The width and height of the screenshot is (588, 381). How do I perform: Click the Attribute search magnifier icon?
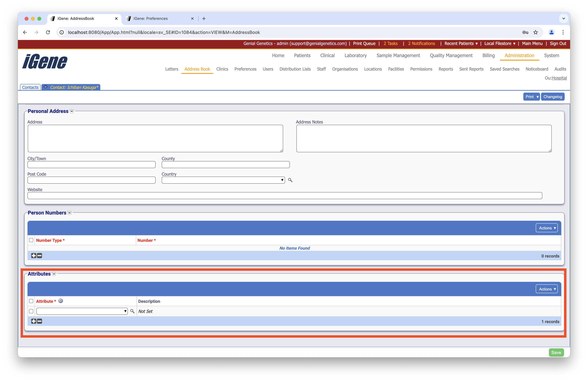tap(132, 311)
